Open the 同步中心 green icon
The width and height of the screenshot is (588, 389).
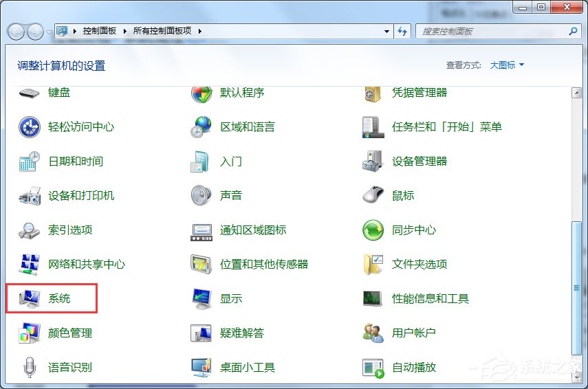pos(373,230)
